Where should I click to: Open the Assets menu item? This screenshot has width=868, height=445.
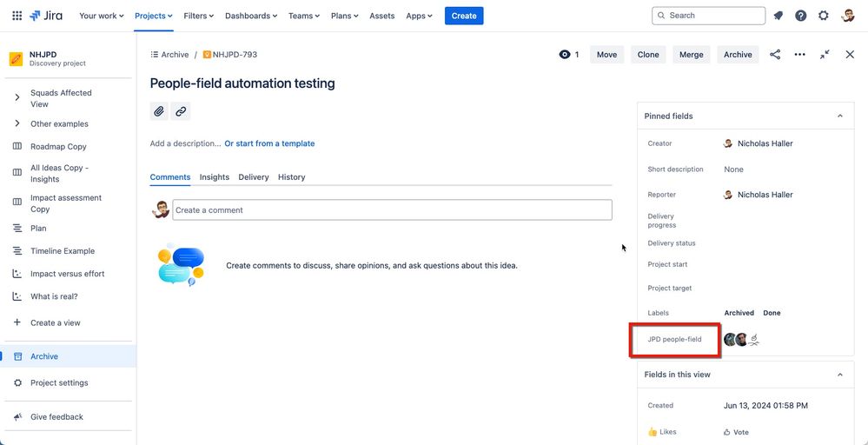[382, 16]
